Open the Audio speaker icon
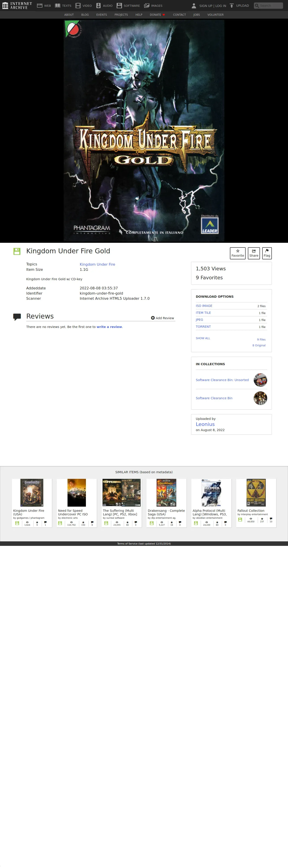Screen dimensions: 288x868 click(98, 6)
